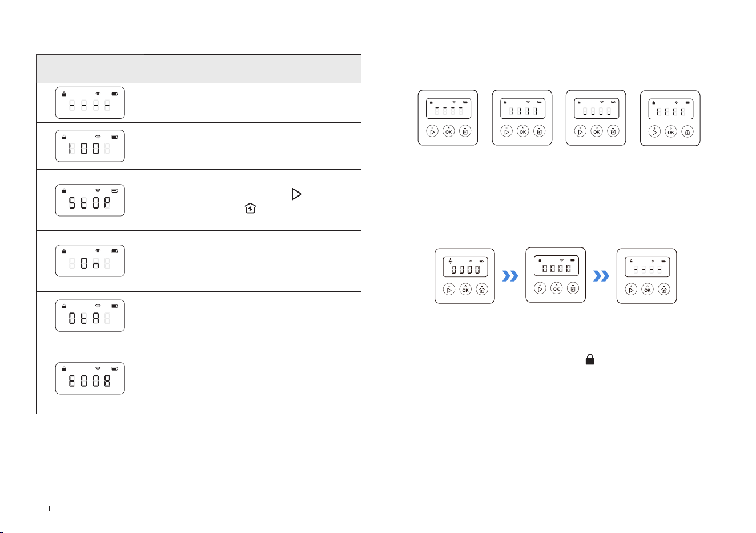Viewport: 756px width, 533px height.
Task: Click standalone black lock icon in right-page text
Action: point(590,360)
